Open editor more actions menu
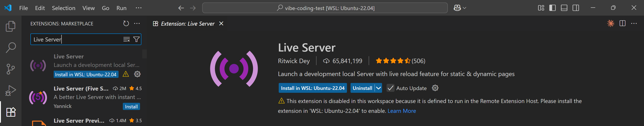 (634, 23)
